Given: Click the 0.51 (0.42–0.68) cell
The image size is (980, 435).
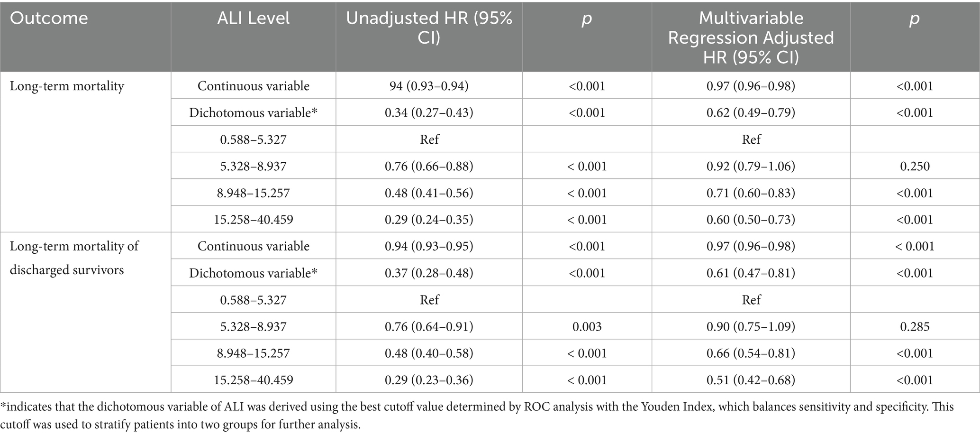Looking at the screenshot, I should point(751,380).
